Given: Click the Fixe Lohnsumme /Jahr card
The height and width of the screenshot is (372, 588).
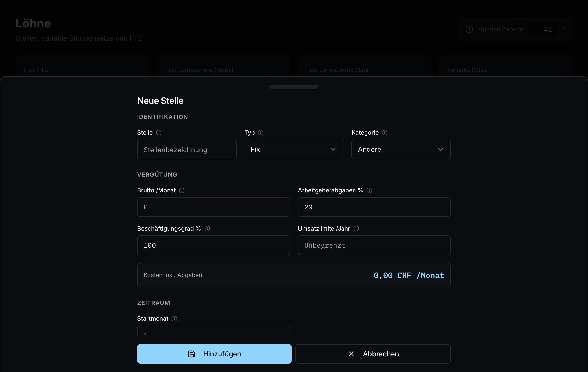Looking at the screenshot, I should tap(364, 66).
